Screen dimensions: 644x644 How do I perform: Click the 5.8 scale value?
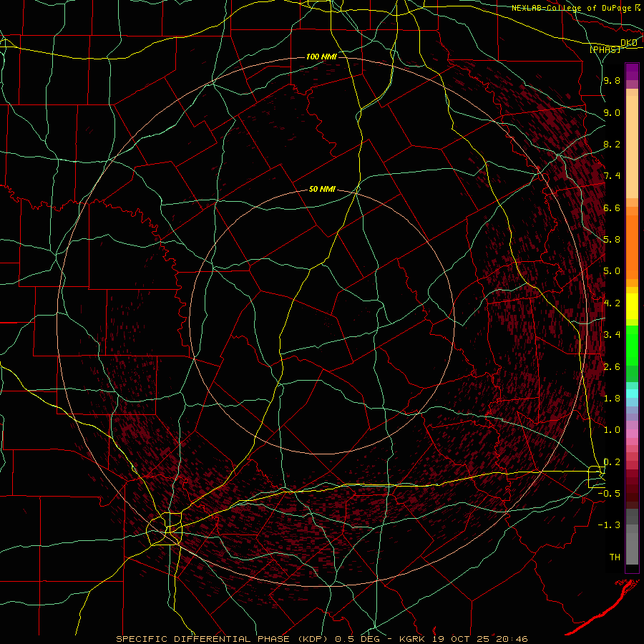pyautogui.click(x=612, y=240)
